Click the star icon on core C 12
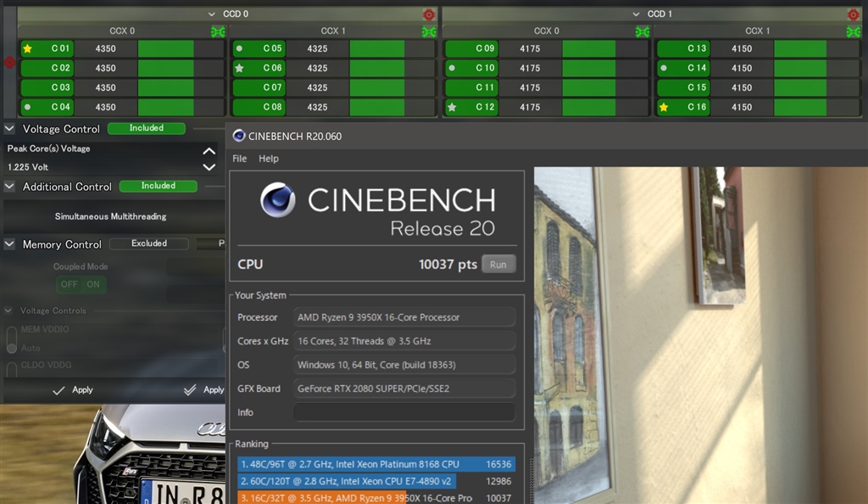The height and width of the screenshot is (504, 868). tap(452, 108)
